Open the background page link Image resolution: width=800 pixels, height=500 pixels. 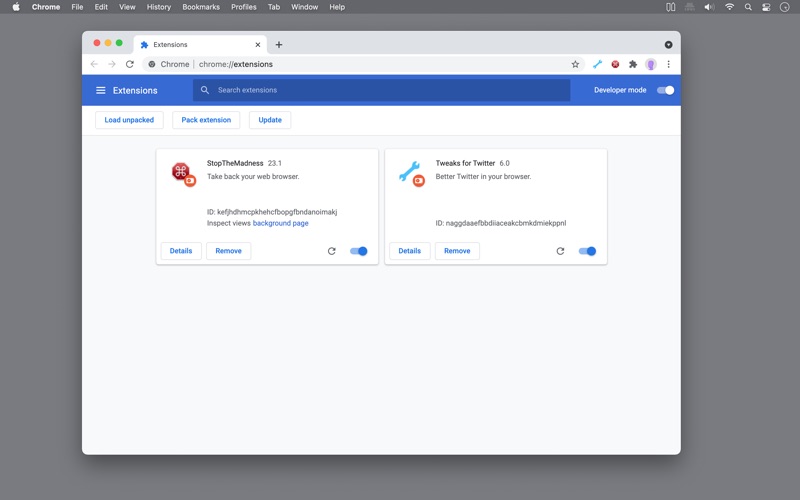pos(281,223)
